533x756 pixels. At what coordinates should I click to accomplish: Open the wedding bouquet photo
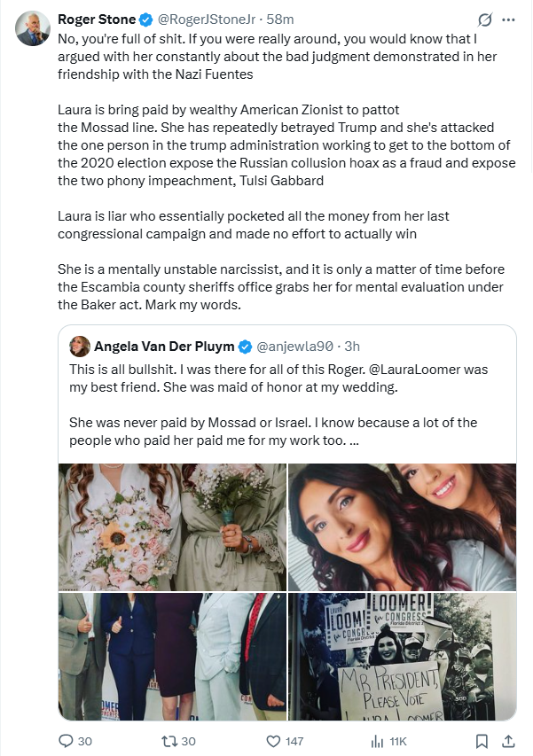172,527
